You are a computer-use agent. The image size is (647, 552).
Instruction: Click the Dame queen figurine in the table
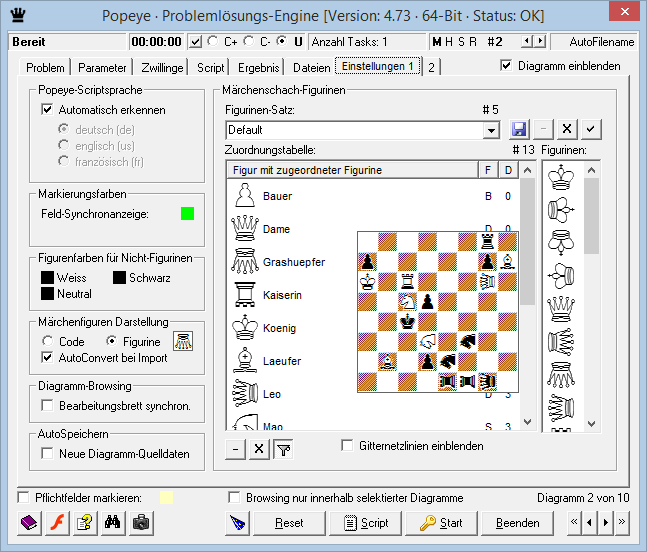point(245,228)
